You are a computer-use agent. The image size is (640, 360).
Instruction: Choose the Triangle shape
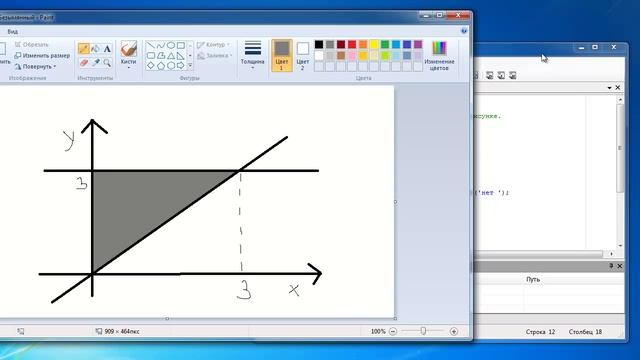pos(171,56)
